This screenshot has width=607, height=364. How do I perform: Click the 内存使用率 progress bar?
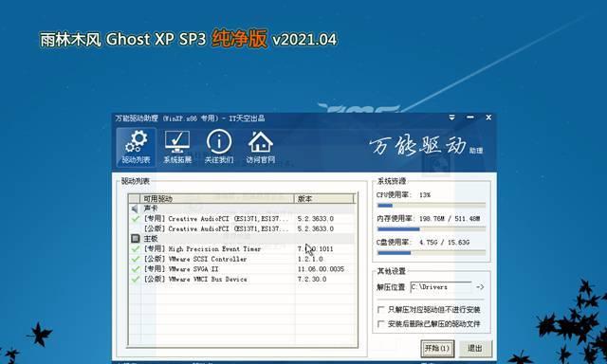432,229
